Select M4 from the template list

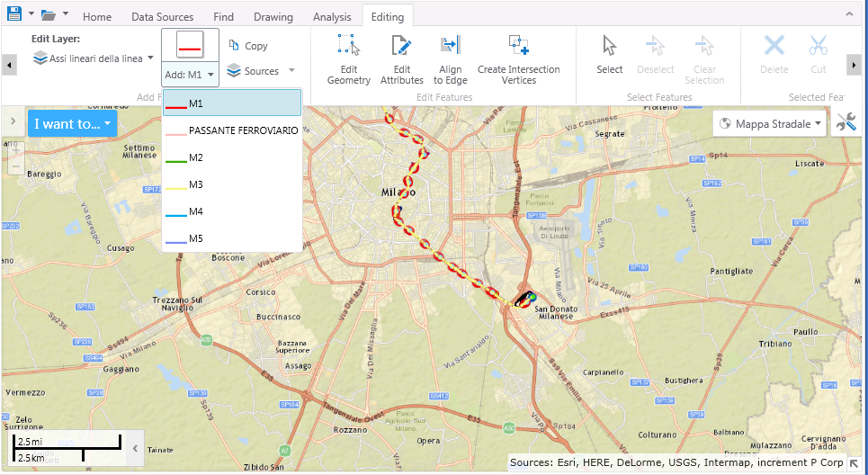tap(232, 211)
